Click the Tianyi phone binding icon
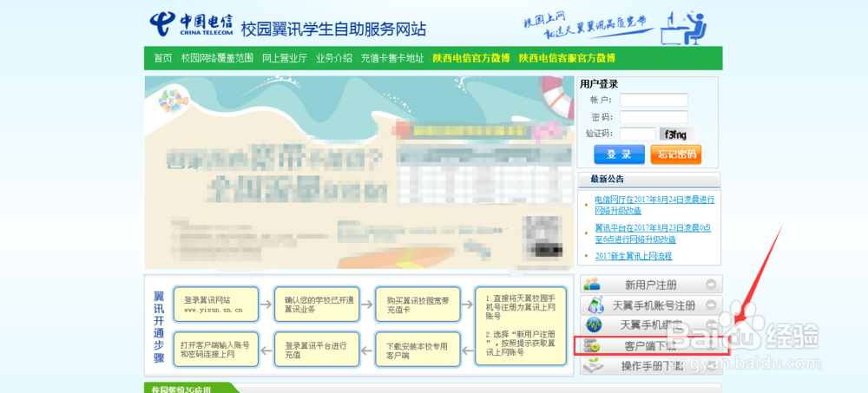Screen dimensions: 868x393 coord(594,325)
